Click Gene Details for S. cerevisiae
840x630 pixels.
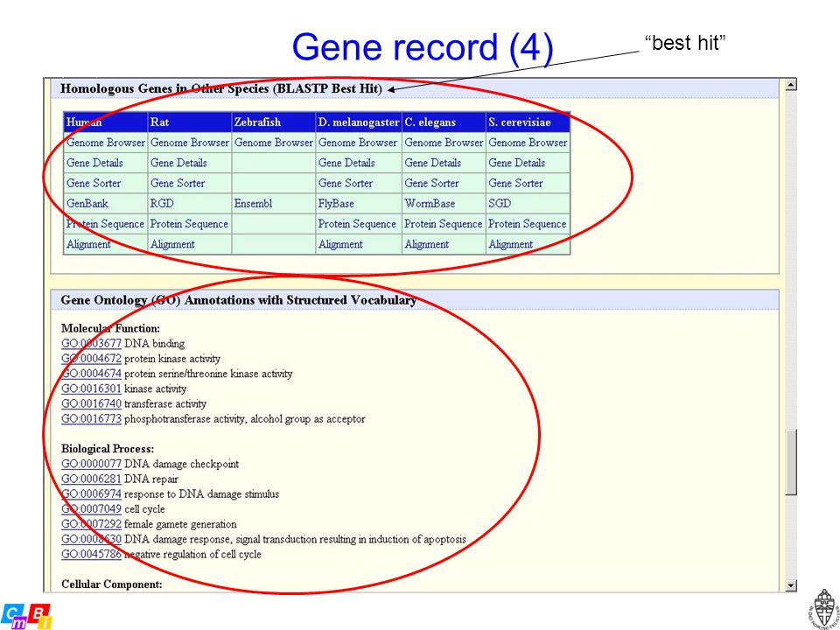point(516,163)
